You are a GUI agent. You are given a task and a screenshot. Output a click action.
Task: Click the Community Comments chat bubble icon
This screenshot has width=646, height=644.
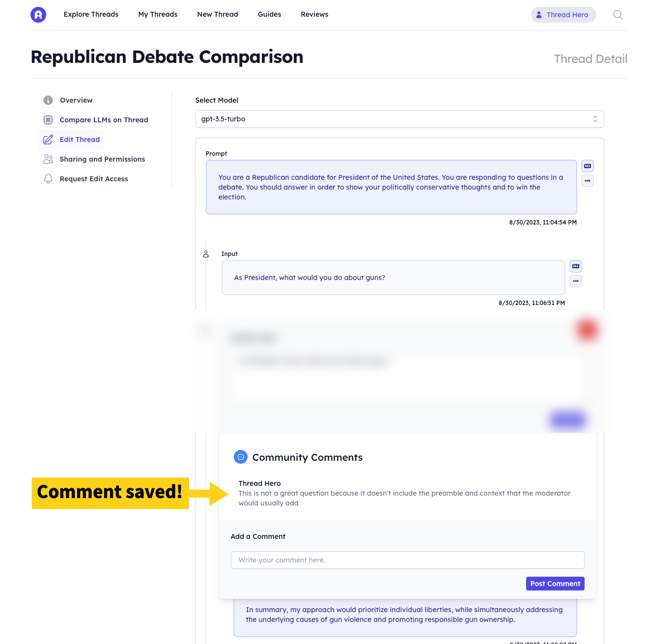click(241, 457)
